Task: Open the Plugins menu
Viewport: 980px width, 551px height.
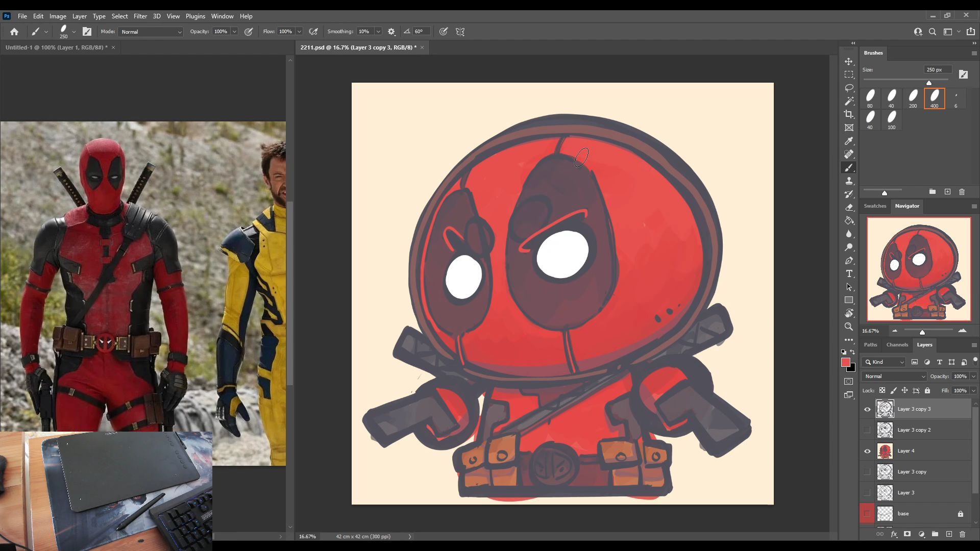Action: pyautogui.click(x=195, y=16)
